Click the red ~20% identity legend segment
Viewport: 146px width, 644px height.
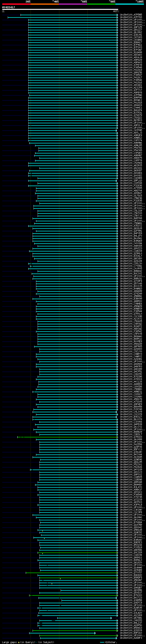(x=16, y=4)
